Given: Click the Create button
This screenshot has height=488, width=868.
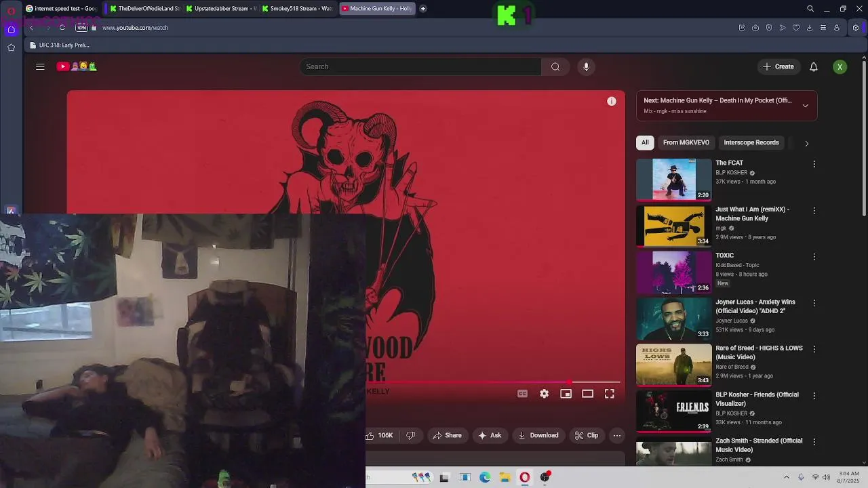Looking at the screenshot, I should click(x=778, y=66).
